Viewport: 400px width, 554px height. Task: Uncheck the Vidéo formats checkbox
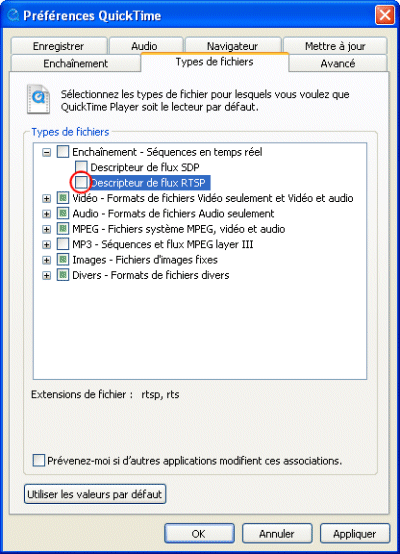pyautogui.click(x=63, y=198)
